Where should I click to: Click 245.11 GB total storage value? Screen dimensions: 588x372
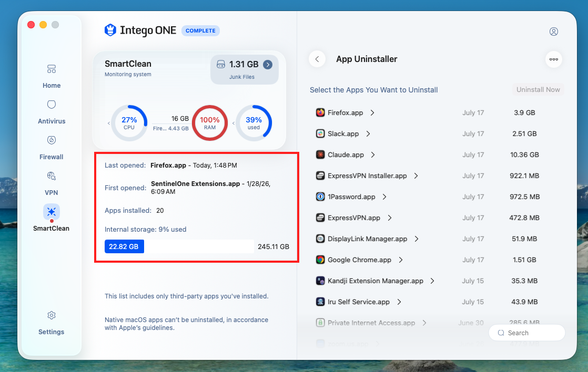point(273,246)
